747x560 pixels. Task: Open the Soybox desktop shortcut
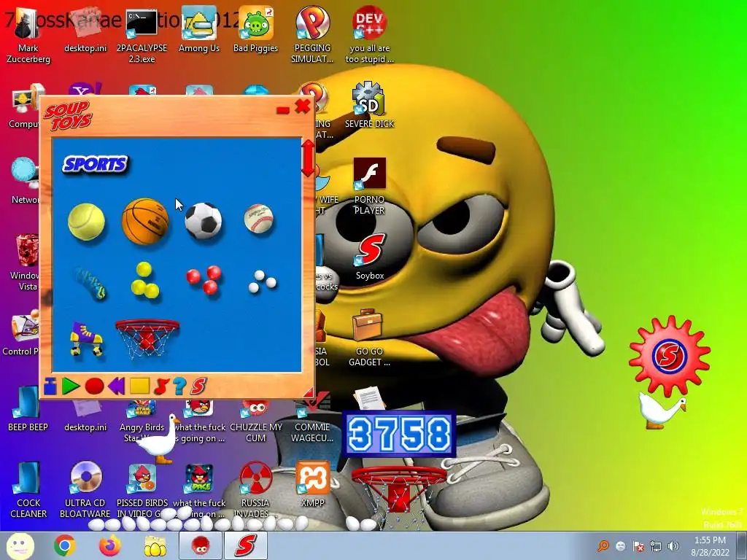369,257
